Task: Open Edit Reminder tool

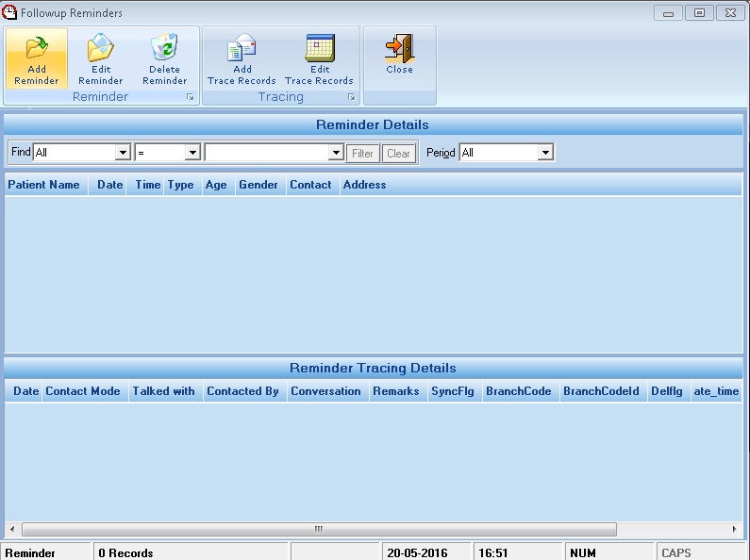Action: (x=101, y=48)
